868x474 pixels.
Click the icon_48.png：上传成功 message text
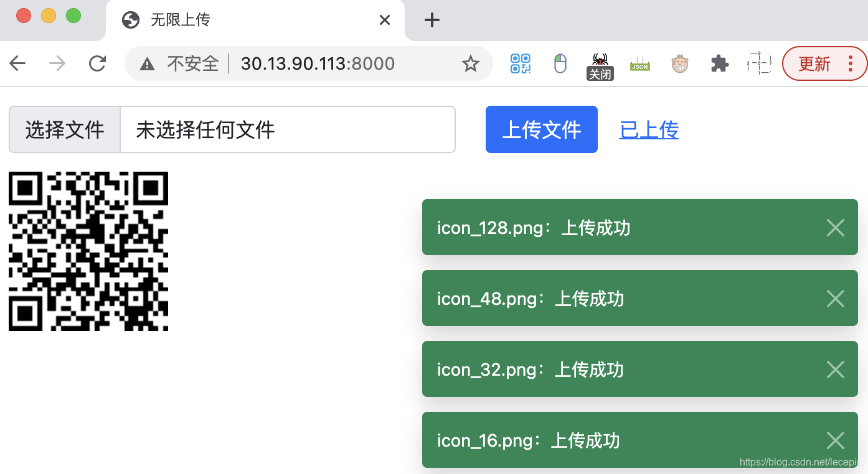point(531,299)
